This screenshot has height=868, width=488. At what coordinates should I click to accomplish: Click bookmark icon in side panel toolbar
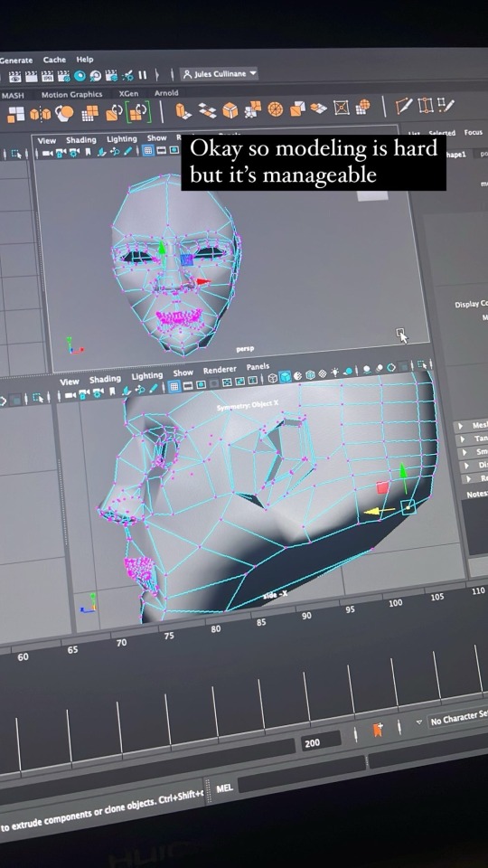(113, 392)
